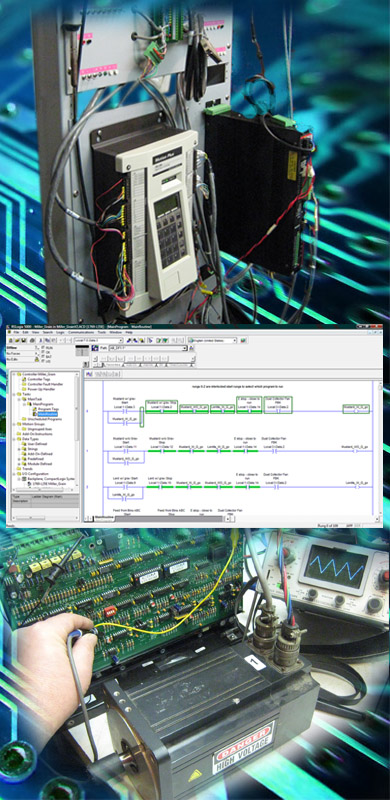390x800 pixels.
Task: Click the Verify routine toolbar icon
Action: 158,340
